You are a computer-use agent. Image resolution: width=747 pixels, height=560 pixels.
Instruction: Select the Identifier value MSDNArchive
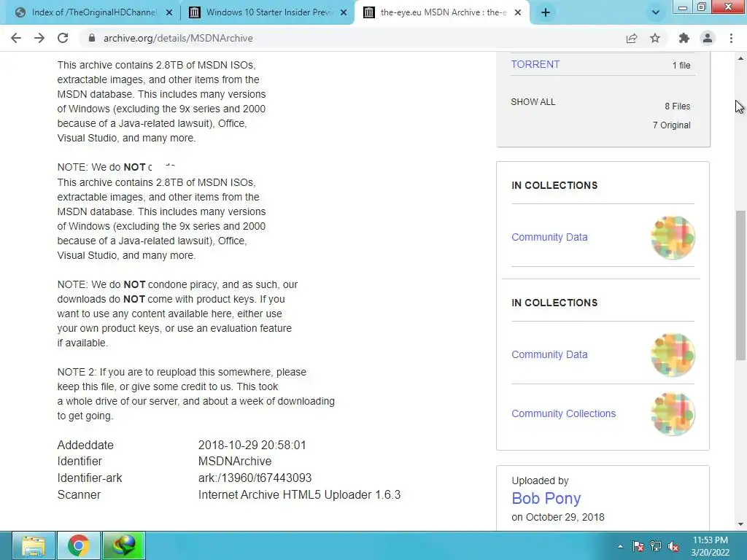(235, 462)
